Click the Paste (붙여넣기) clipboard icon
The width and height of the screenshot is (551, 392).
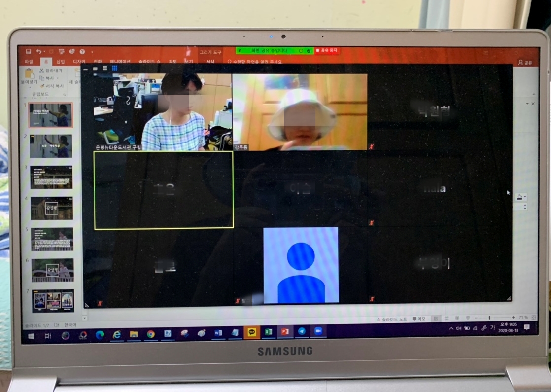[x=30, y=75]
